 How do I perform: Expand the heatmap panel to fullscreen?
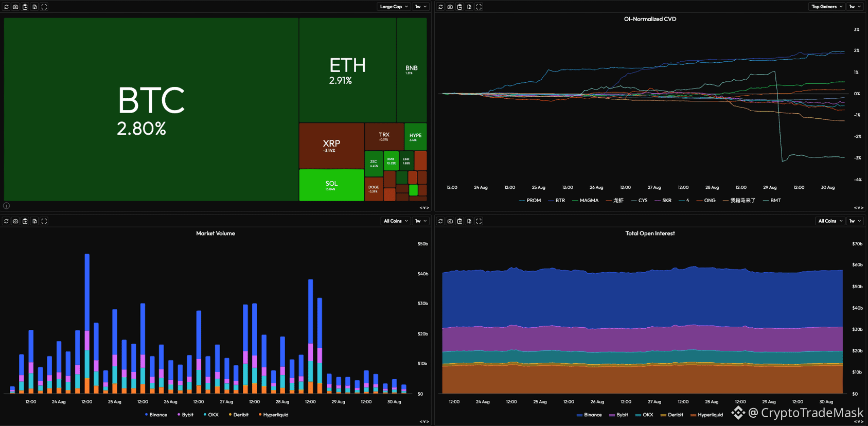pyautogui.click(x=44, y=7)
